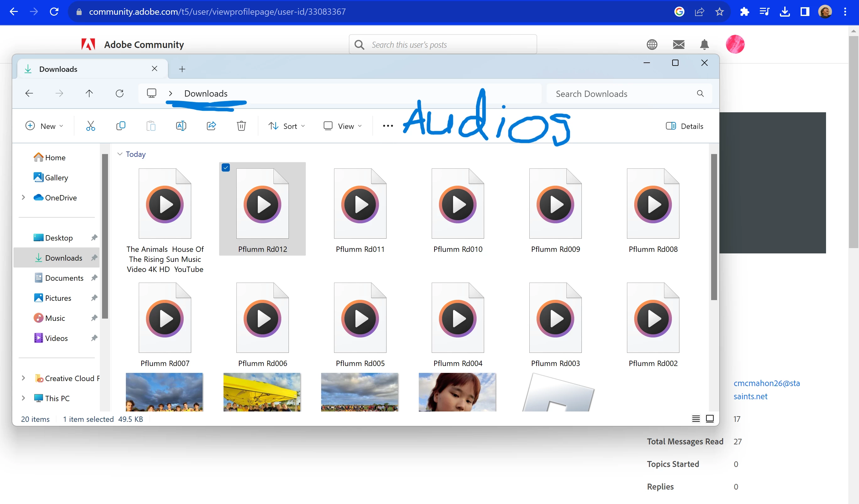
Task: Collapse the Today group
Action: tap(120, 154)
